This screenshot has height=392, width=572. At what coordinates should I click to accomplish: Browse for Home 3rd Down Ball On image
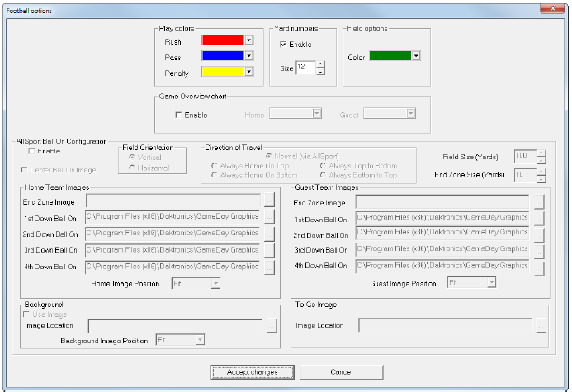[x=269, y=250]
